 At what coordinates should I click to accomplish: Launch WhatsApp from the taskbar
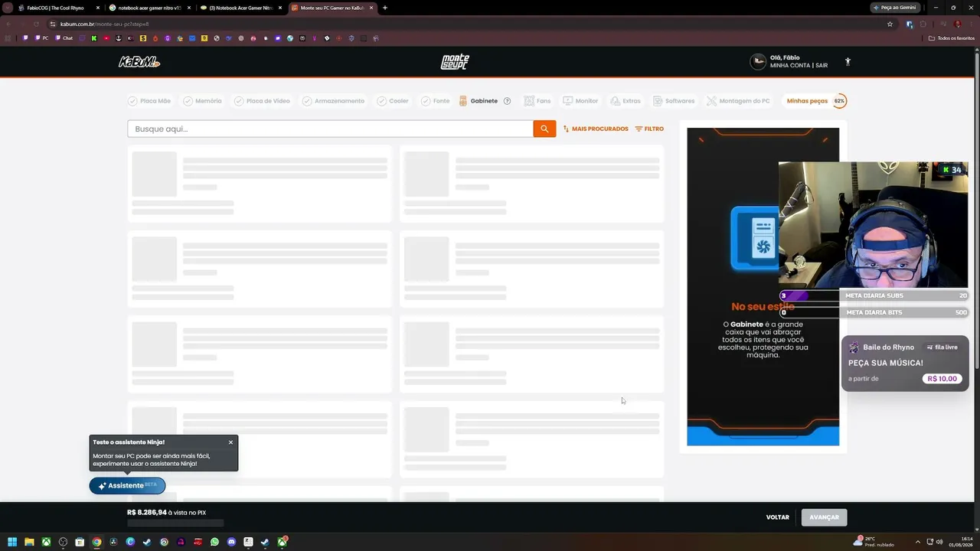click(214, 542)
